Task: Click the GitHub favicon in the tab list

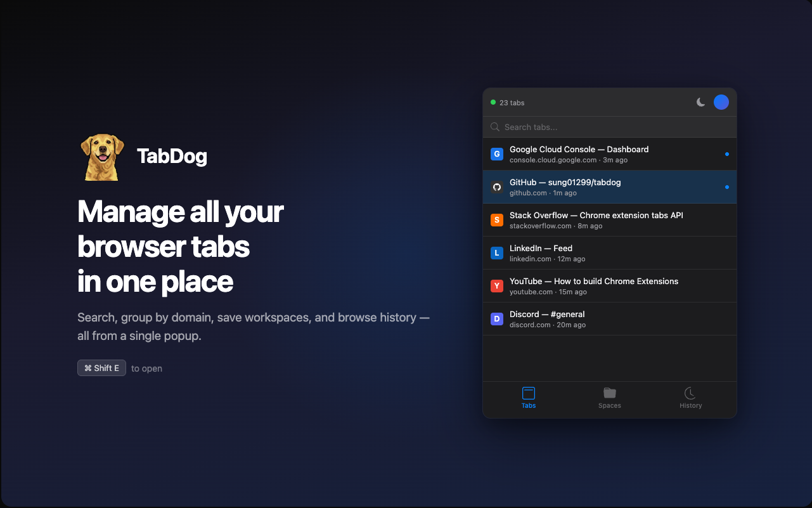Action: [x=496, y=186]
